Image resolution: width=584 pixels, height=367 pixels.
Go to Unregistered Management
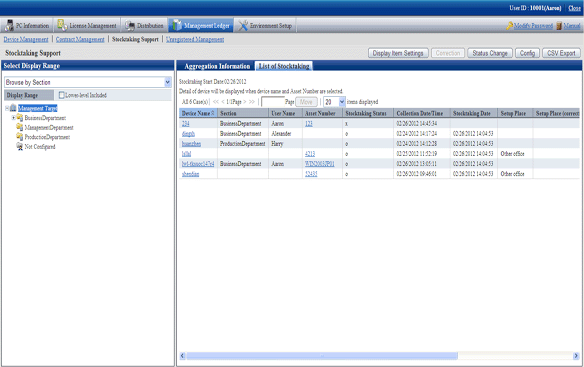tap(195, 39)
